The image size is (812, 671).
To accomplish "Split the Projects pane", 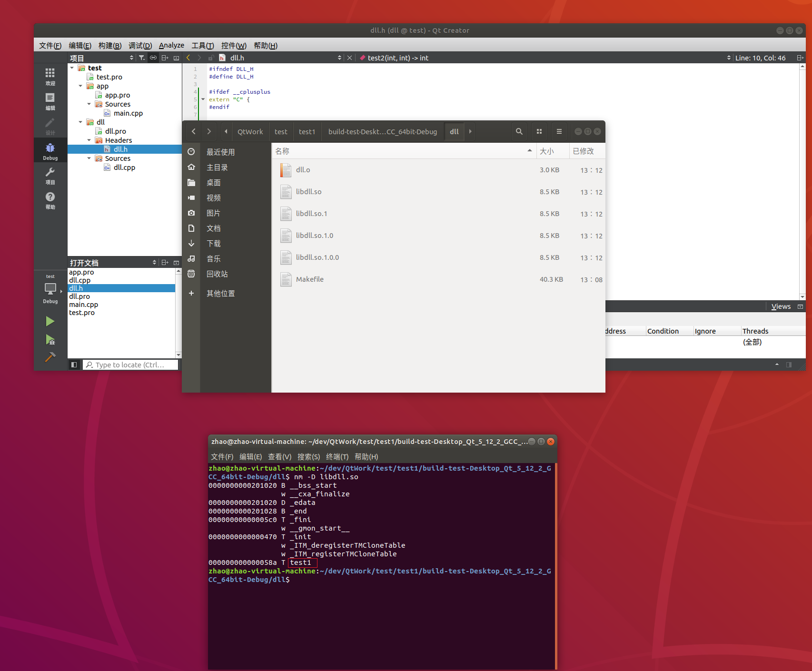I will (165, 58).
